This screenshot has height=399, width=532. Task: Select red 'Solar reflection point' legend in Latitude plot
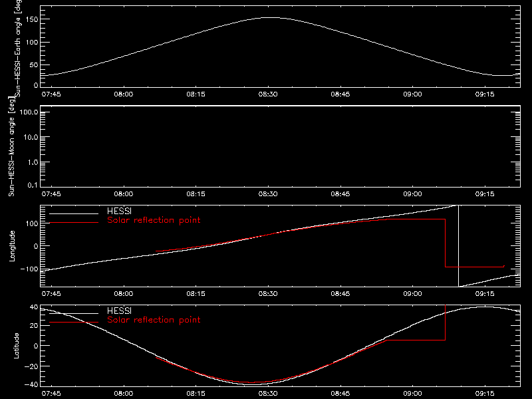click(x=154, y=320)
